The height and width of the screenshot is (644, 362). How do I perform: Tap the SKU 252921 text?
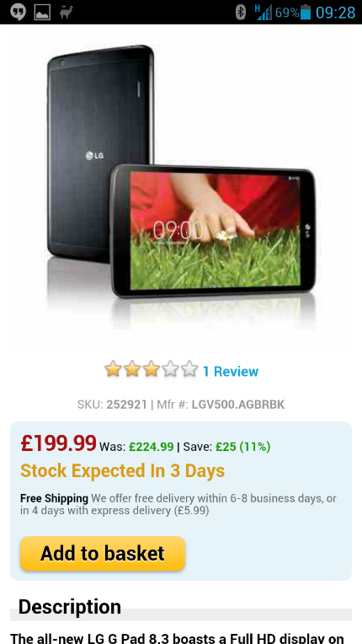point(112,405)
